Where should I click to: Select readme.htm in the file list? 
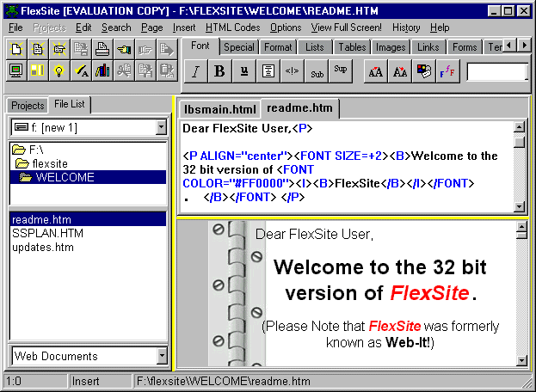click(x=88, y=219)
